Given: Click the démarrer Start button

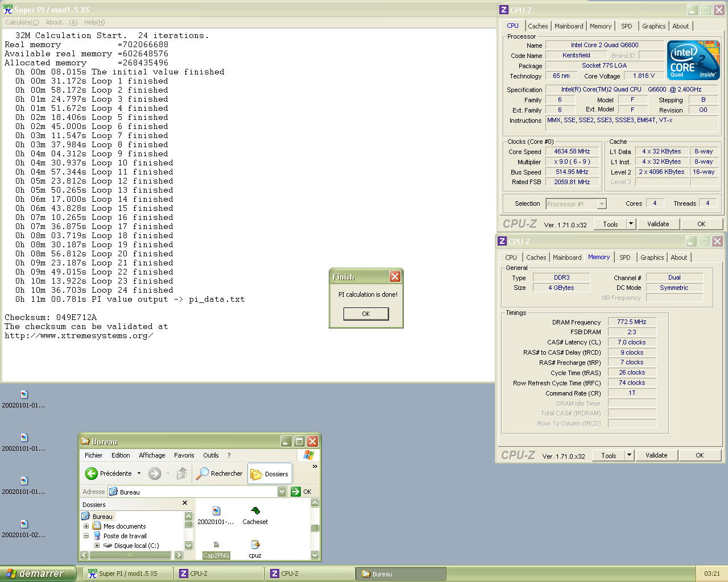Looking at the screenshot, I should point(38,573).
